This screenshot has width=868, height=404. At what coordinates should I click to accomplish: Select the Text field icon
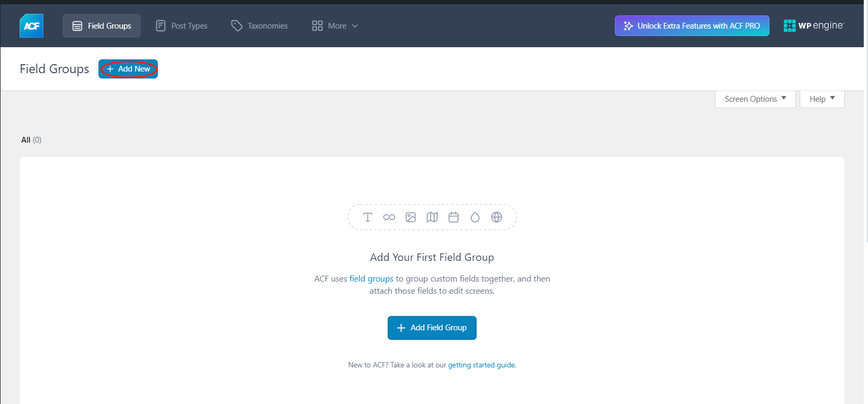(368, 217)
